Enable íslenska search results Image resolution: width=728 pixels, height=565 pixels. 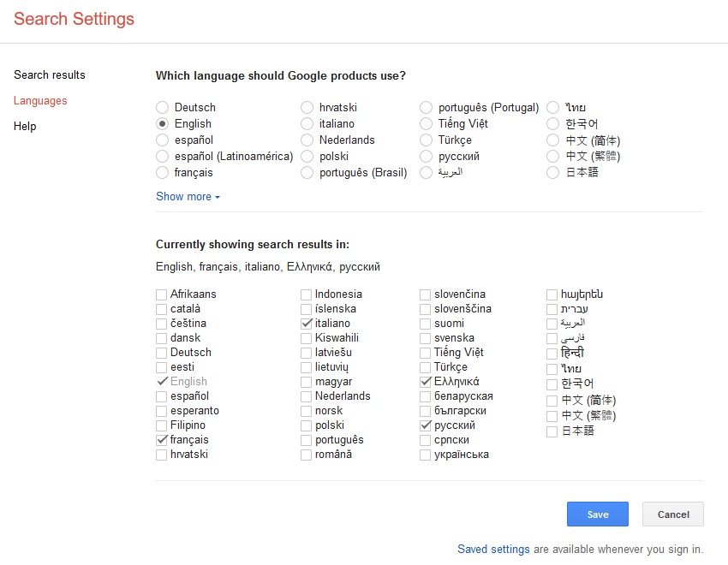click(x=306, y=309)
